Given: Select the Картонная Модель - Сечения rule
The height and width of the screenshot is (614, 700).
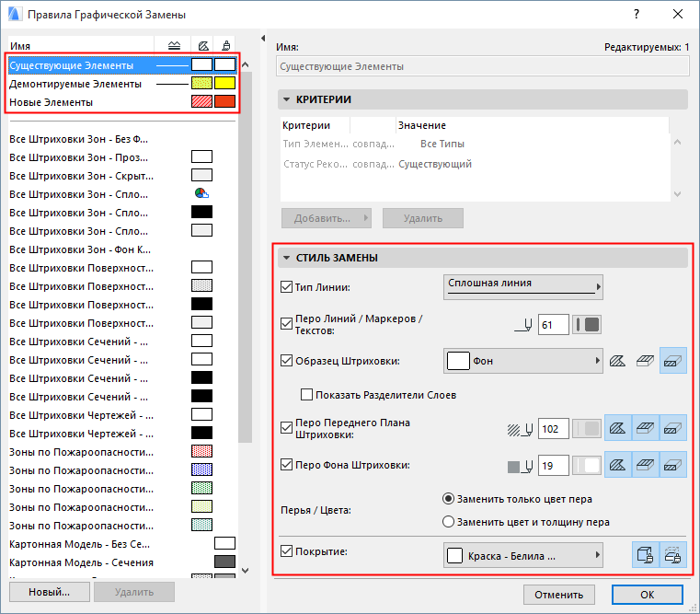Looking at the screenshot, I should [x=121, y=562].
